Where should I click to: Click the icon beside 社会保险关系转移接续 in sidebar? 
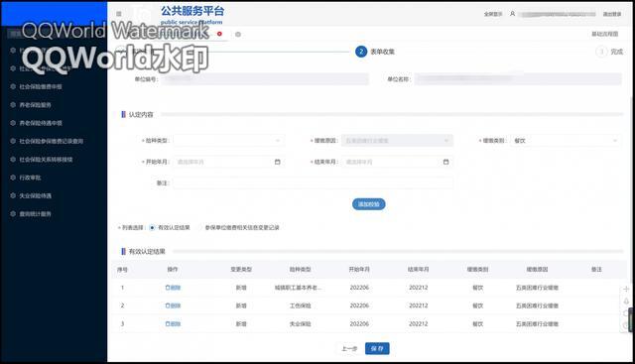pyautogui.click(x=13, y=160)
